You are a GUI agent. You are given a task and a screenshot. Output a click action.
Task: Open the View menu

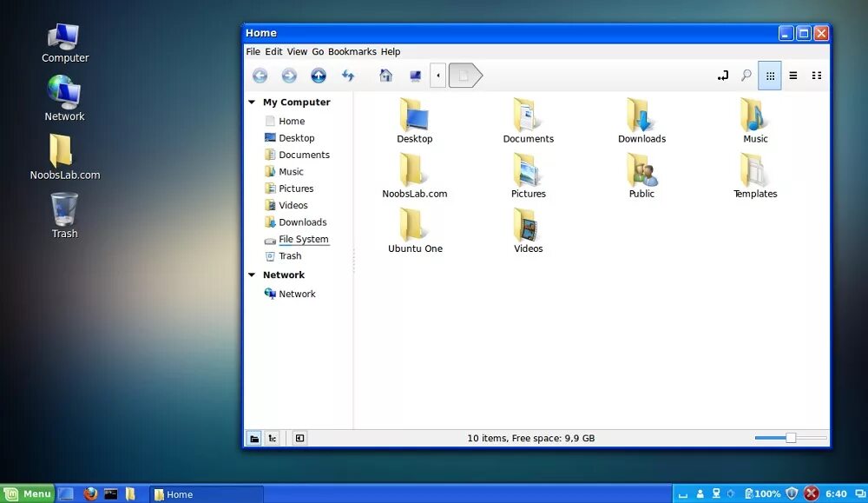[297, 51]
